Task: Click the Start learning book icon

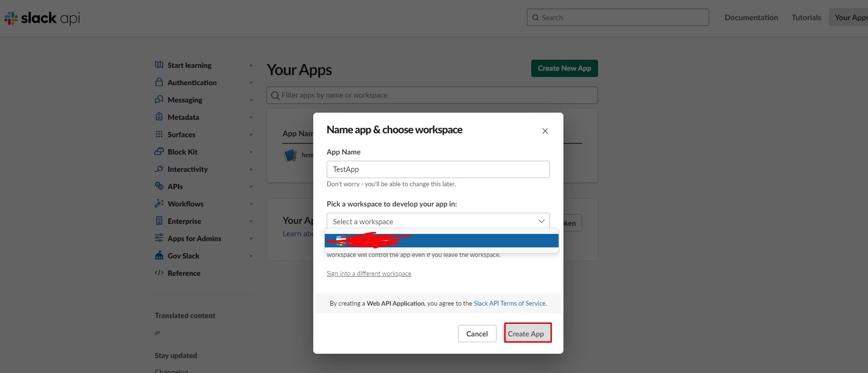Action: (159, 65)
